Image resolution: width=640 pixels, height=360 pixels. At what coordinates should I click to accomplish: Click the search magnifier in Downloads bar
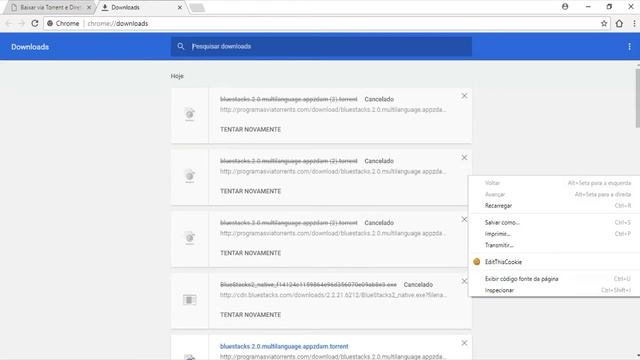[x=181, y=46]
